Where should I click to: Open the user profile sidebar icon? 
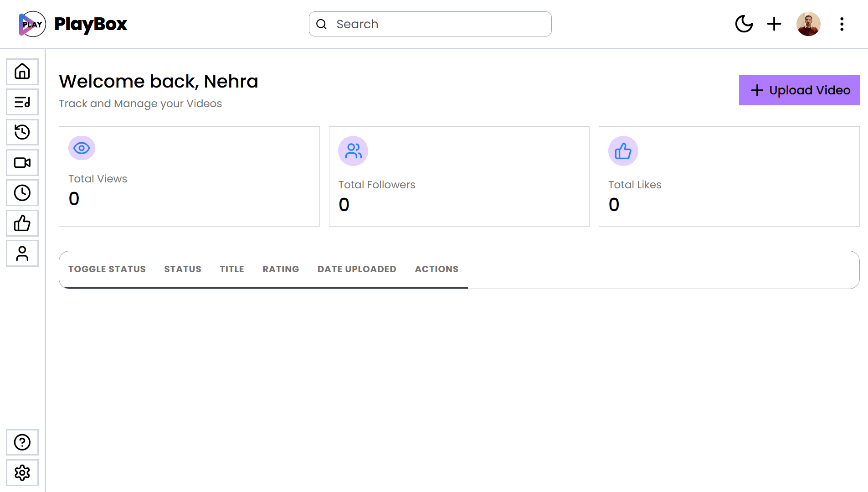[22, 254]
